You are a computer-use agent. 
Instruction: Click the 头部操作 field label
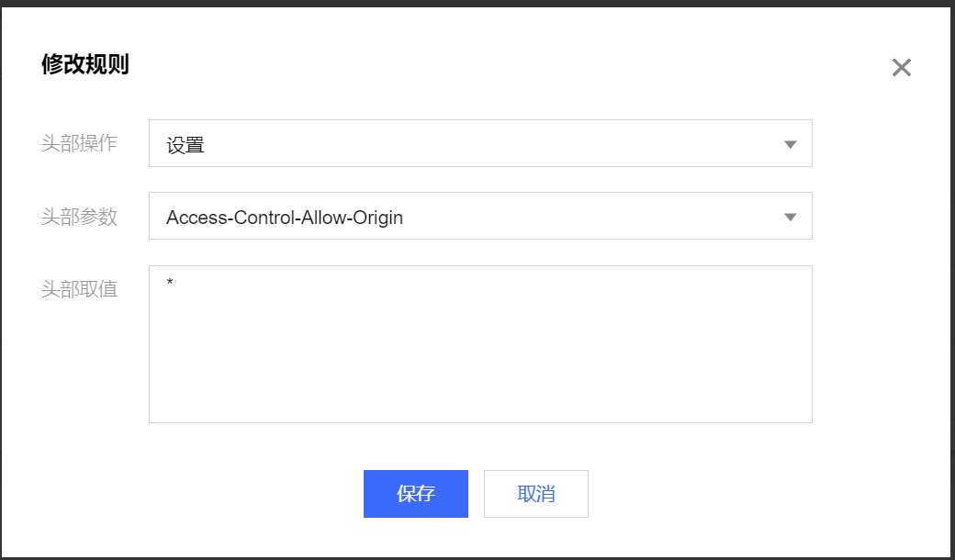[80, 144]
